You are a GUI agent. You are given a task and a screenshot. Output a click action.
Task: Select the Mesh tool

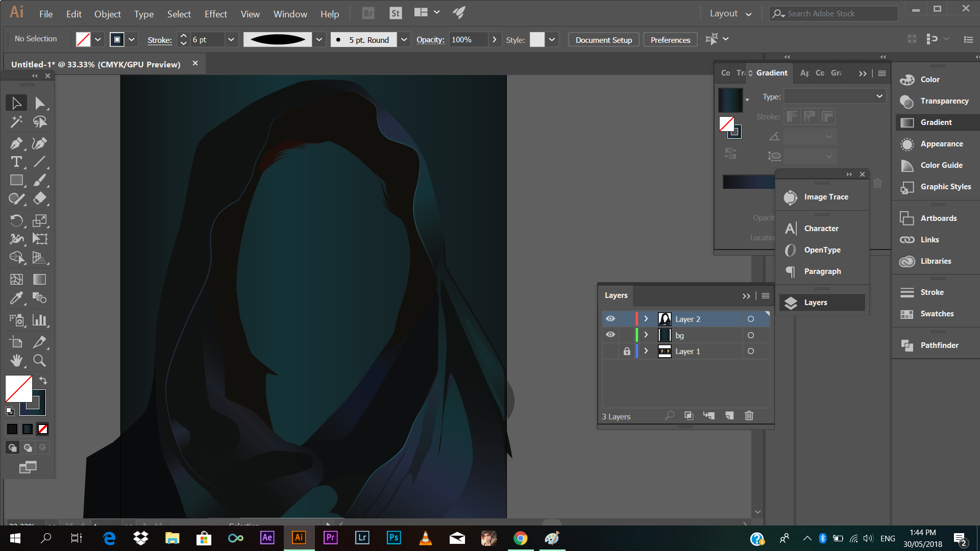point(16,279)
